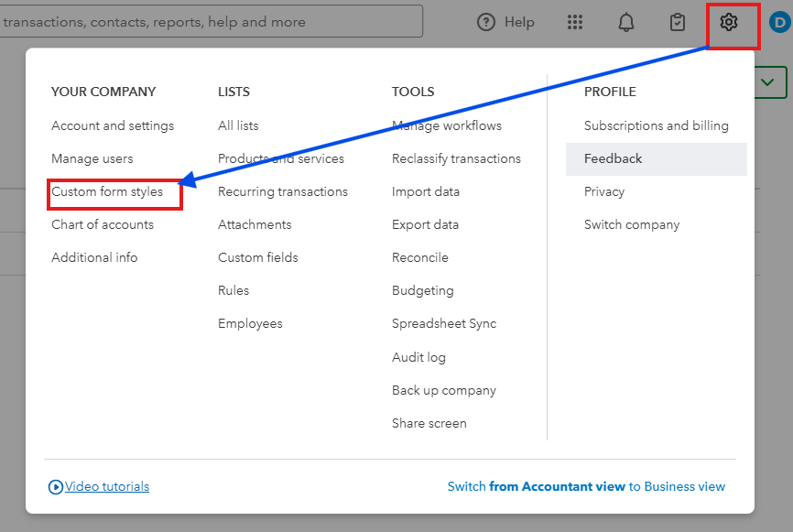Click the Settings gear icon
The height and width of the screenshot is (532, 793).
pyautogui.click(x=729, y=23)
